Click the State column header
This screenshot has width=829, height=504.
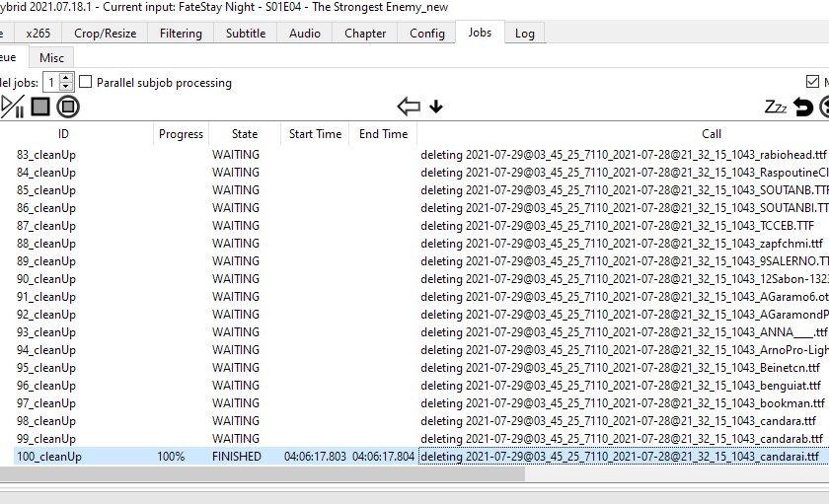[x=245, y=134]
